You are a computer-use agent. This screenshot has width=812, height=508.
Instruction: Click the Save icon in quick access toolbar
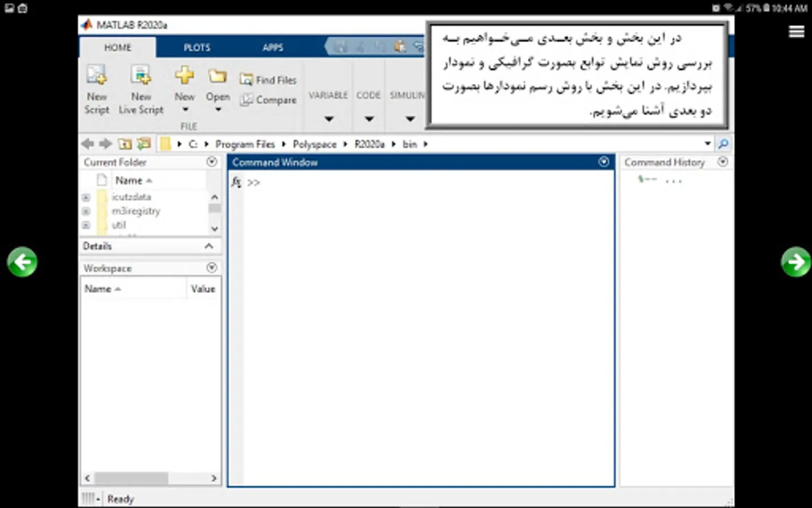[340, 47]
